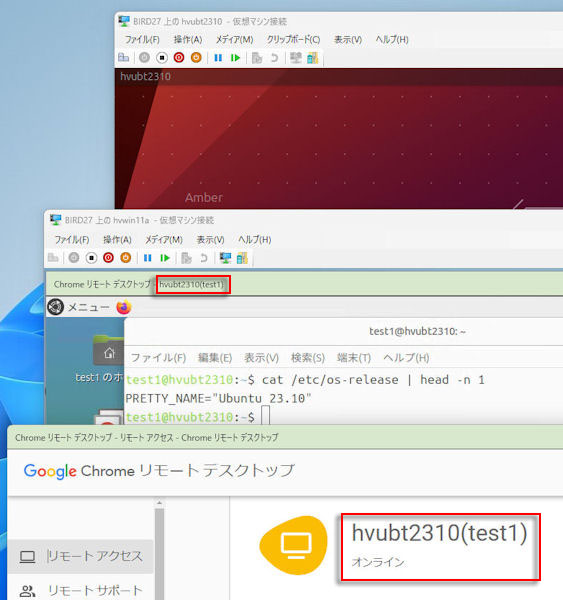Click Start (power on) icon in hvubt2310 toolbar
This screenshot has width=563, height=600.
pos(144,58)
